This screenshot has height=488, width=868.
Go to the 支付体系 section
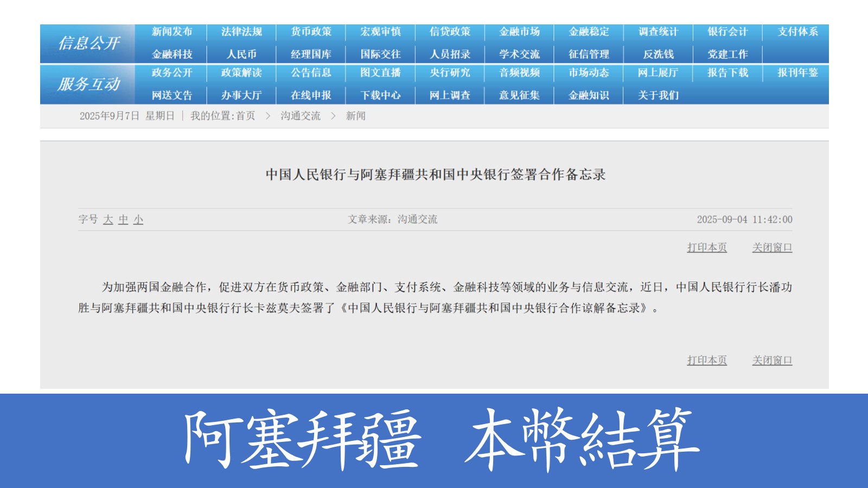[797, 32]
